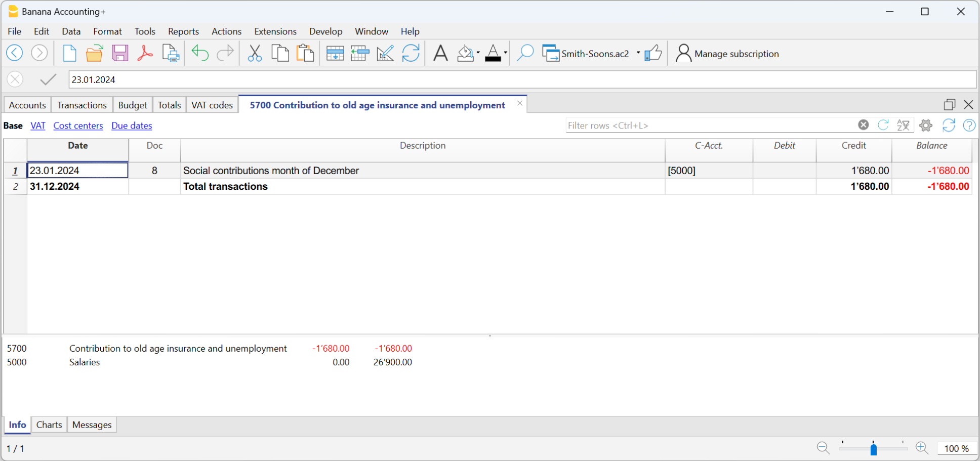Show the Due dates view
The width and height of the screenshot is (980, 461).
click(131, 125)
